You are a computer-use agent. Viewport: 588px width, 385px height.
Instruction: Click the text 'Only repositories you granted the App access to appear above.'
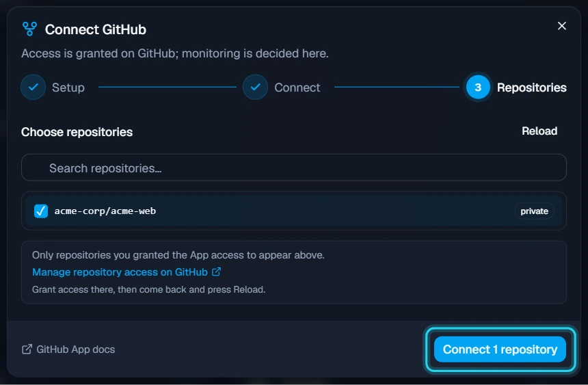click(x=178, y=255)
